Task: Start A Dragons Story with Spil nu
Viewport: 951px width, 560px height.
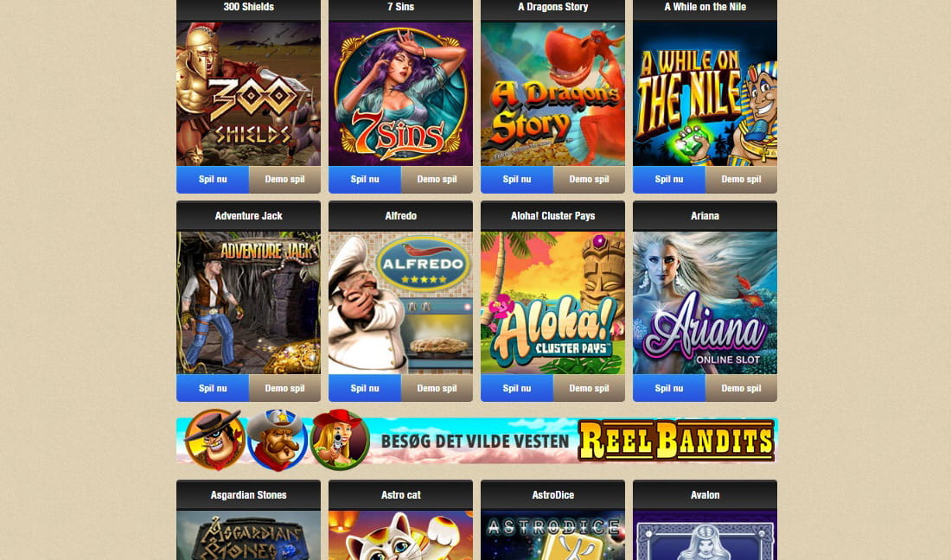Action: 517,180
